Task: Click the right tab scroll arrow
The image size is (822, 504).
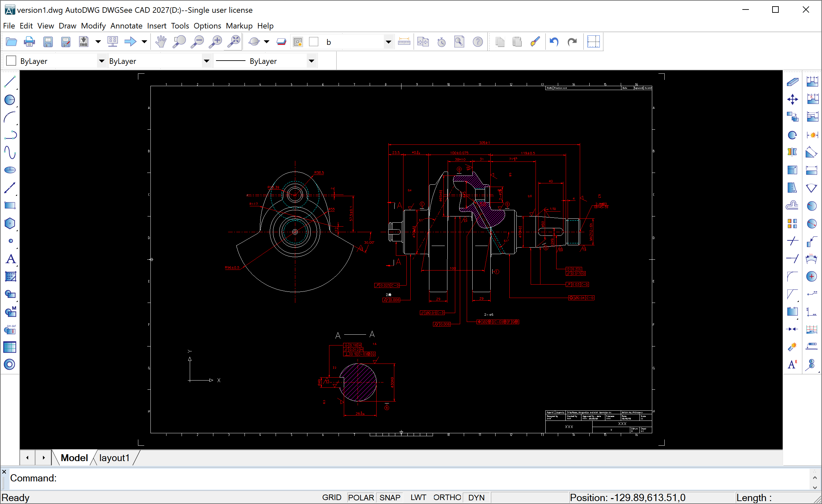Action: [x=43, y=458]
